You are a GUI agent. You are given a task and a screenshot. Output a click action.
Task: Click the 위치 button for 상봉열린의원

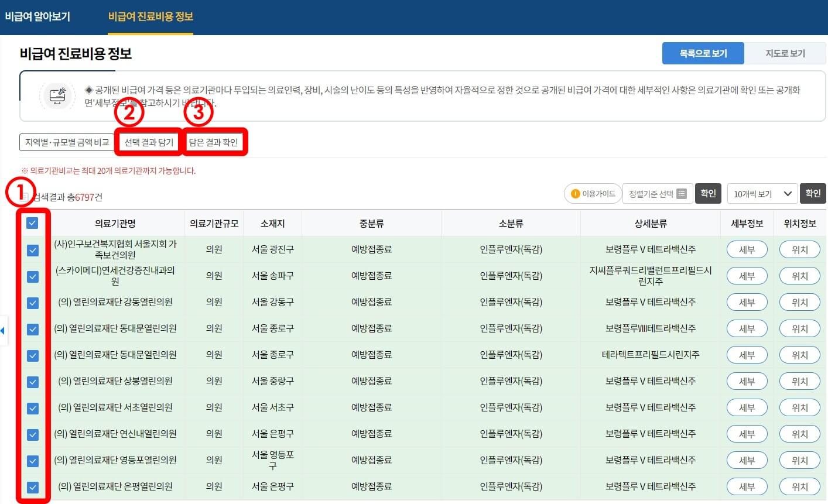coord(799,381)
